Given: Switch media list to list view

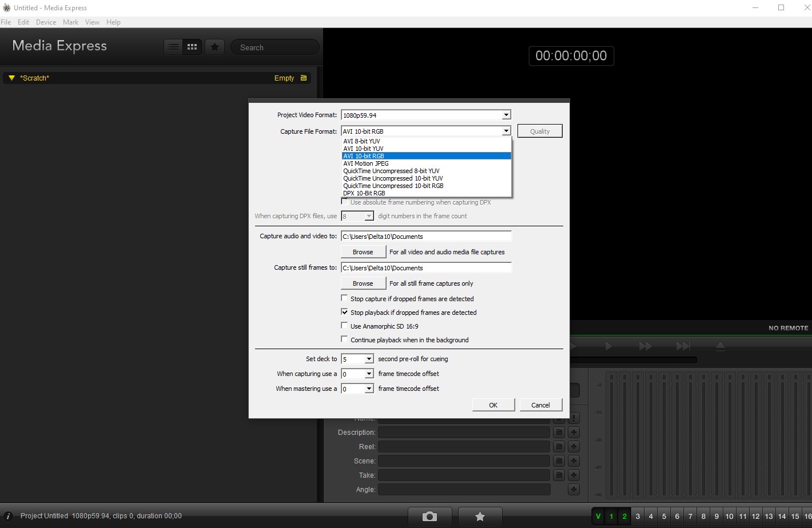Looking at the screenshot, I should pyautogui.click(x=173, y=47).
